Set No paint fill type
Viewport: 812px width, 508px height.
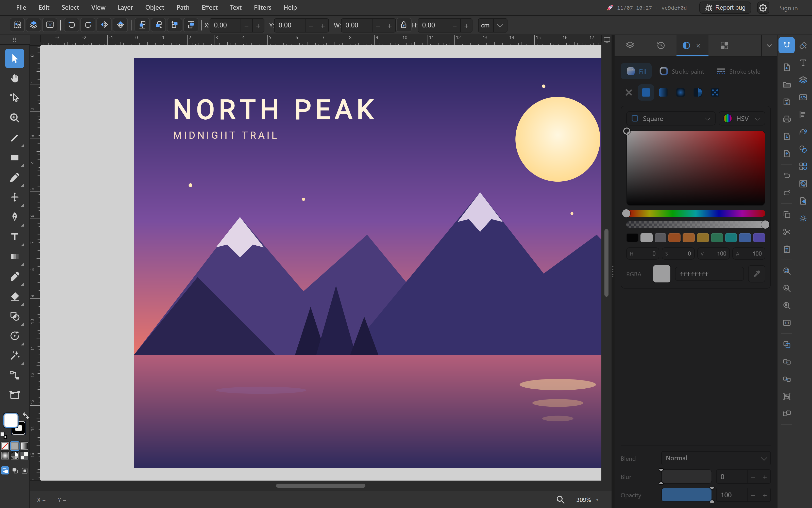click(629, 92)
